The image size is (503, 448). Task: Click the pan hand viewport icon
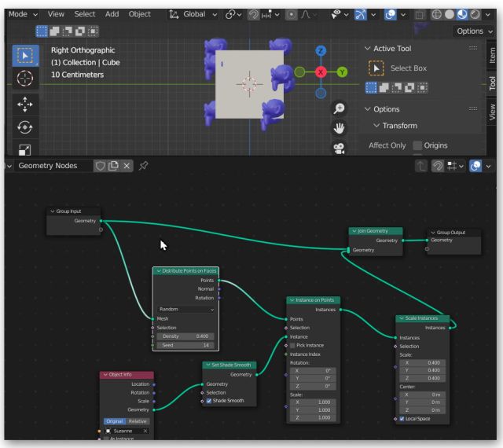(x=339, y=128)
